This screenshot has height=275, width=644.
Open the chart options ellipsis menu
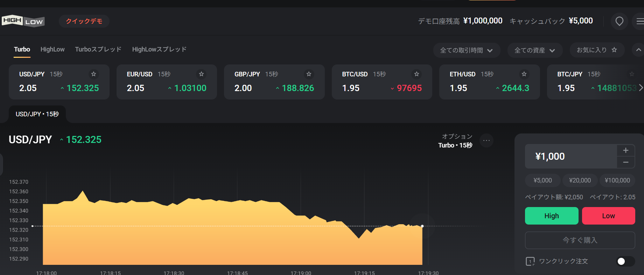pos(486,140)
